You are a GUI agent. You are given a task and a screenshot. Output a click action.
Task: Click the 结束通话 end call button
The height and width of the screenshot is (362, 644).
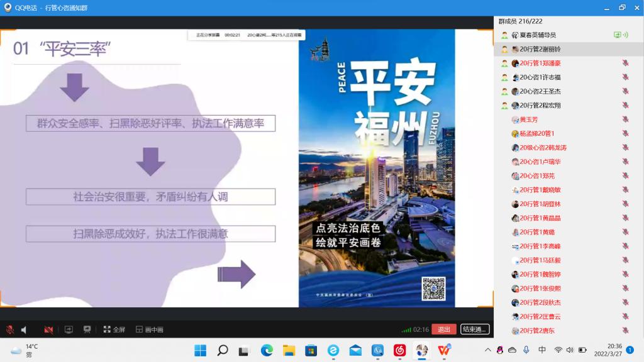click(x=474, y=329)
